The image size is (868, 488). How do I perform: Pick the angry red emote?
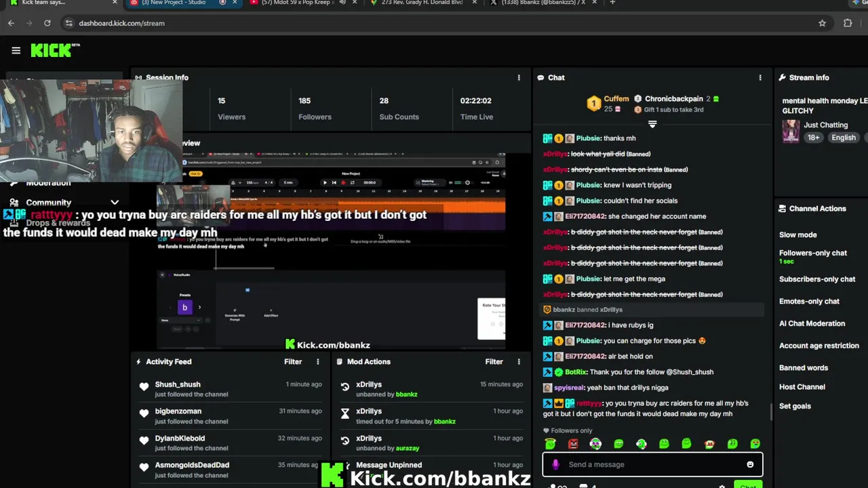pos(573,444)
